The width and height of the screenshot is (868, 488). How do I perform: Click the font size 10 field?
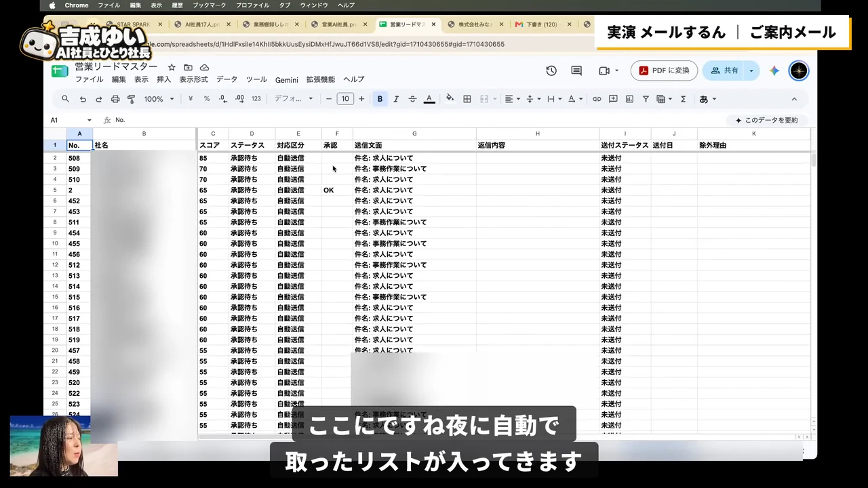point(345,99)
